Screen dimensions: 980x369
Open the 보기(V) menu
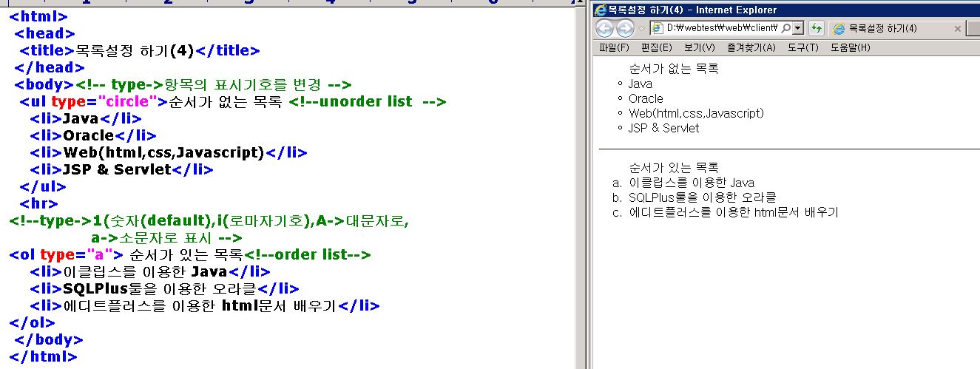699,48
